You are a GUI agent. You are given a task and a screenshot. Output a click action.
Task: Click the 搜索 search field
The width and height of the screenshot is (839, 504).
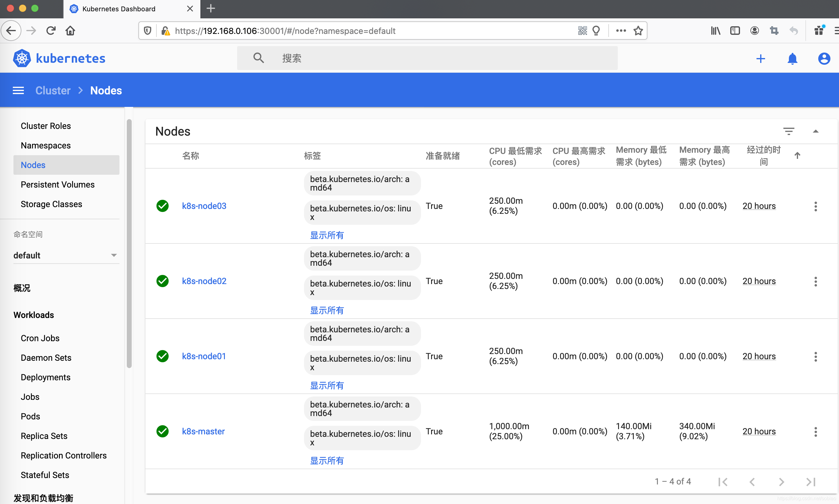(427, 58)
